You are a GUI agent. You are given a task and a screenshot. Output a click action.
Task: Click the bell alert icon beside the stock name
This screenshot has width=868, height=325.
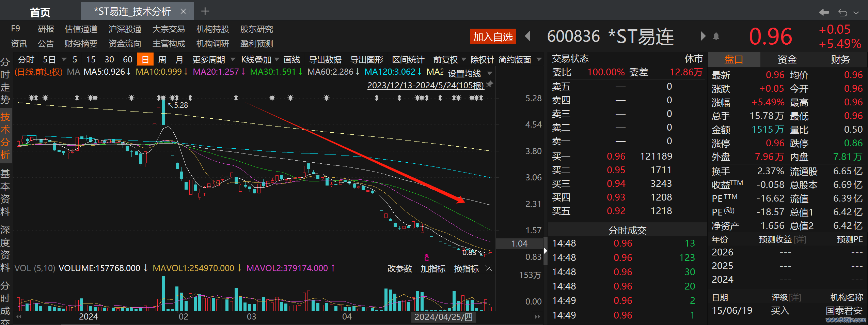coord(716,36)
